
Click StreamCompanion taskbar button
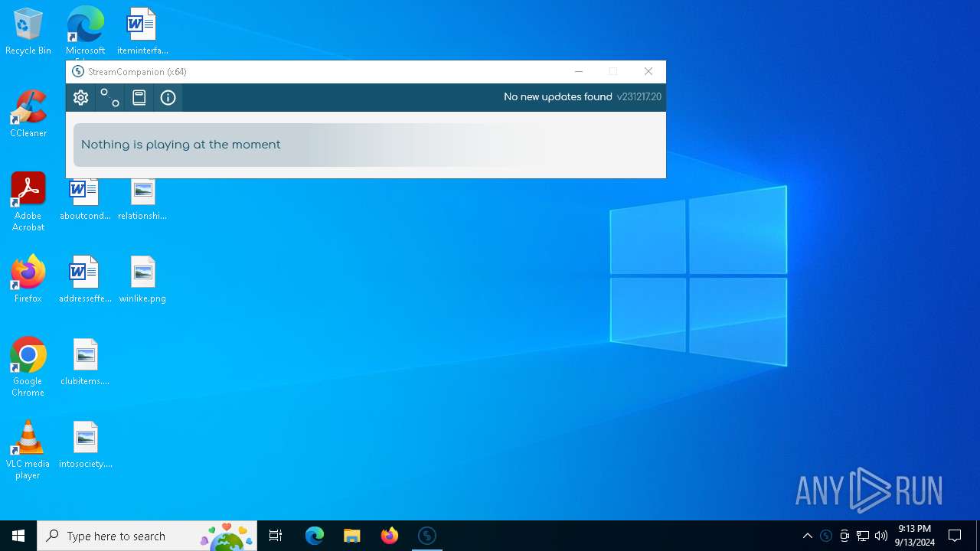point(426,536)
